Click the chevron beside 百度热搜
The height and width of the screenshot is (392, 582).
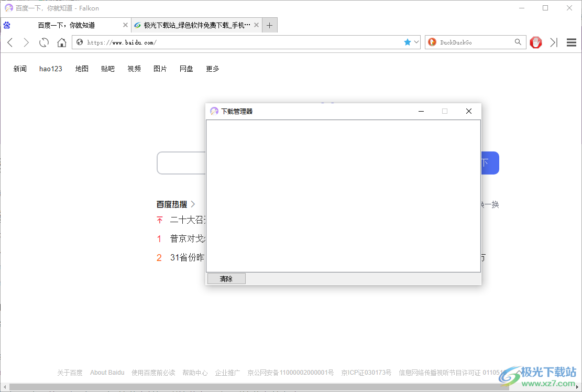193,204
